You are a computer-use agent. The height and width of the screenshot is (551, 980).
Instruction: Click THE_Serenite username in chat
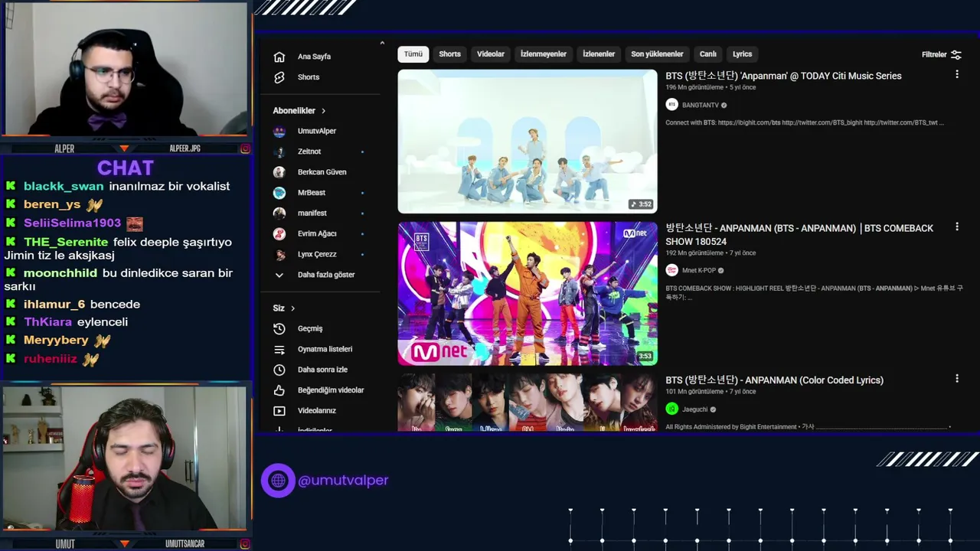click(66, 243)
